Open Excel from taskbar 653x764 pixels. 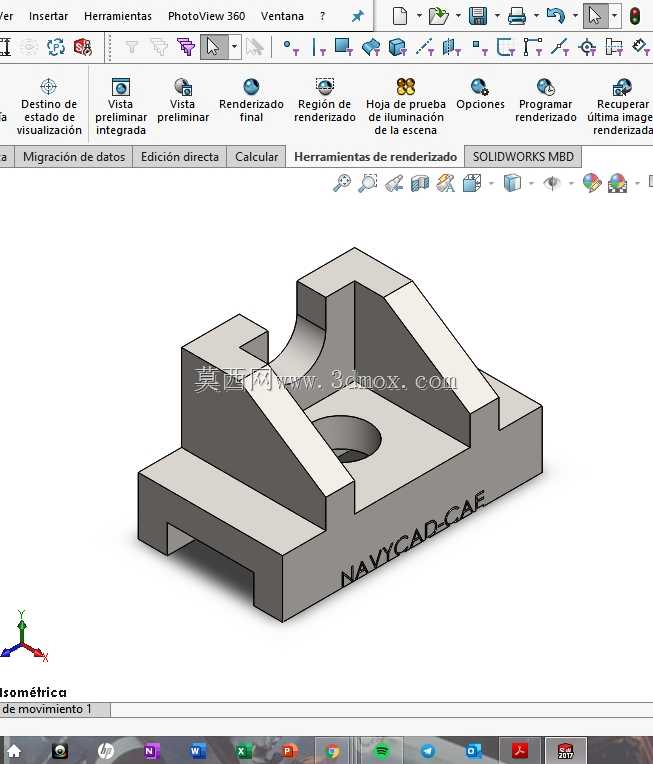coord(242,751)
